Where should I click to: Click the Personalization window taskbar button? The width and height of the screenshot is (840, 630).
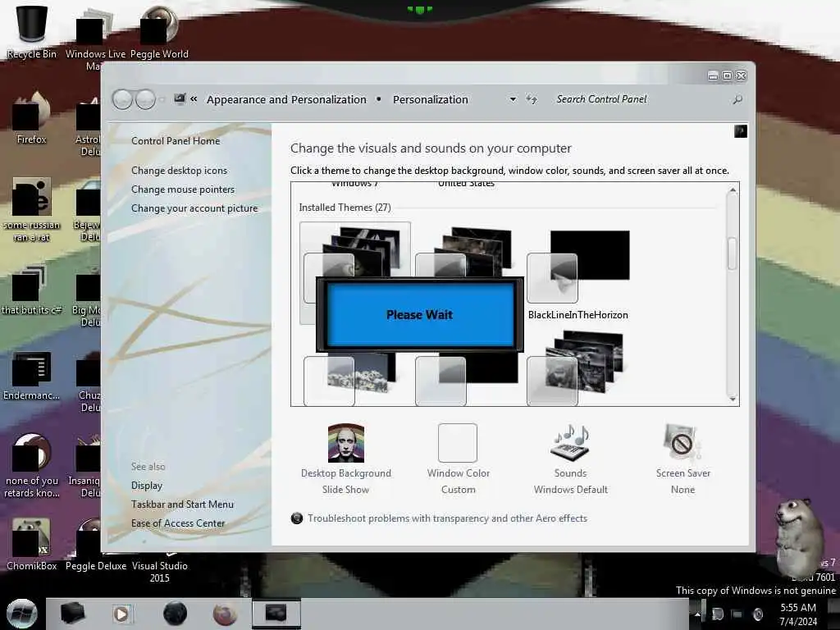click(x=276, y=614)
